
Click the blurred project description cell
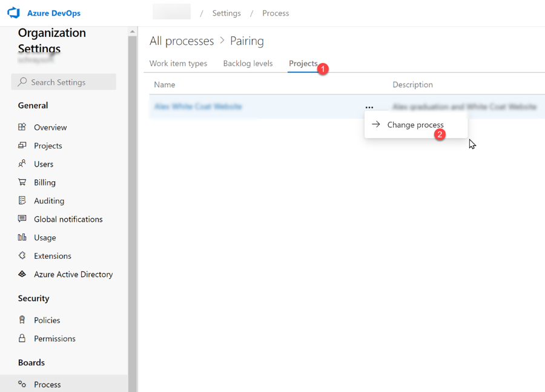[x=464, y=107]
